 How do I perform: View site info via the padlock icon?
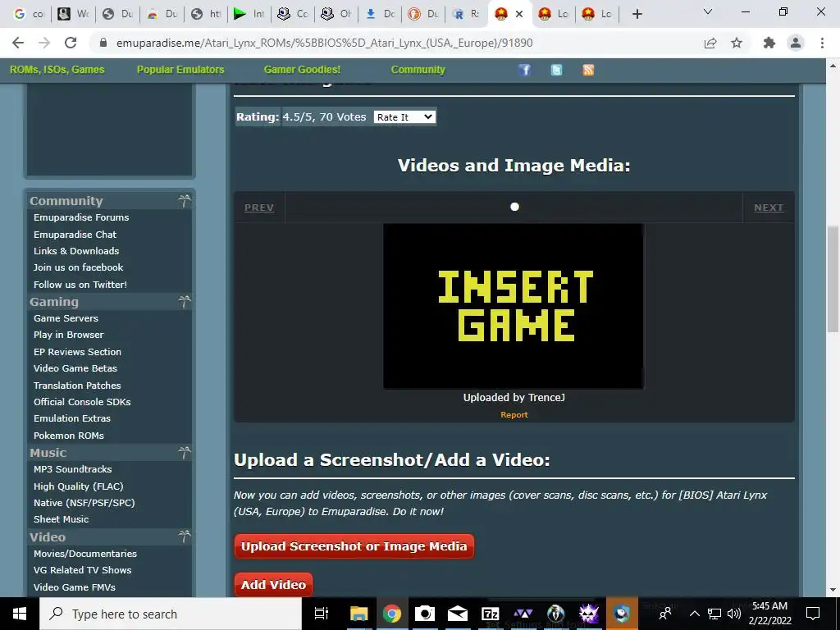pyautogui.click(x=104, y=43)
